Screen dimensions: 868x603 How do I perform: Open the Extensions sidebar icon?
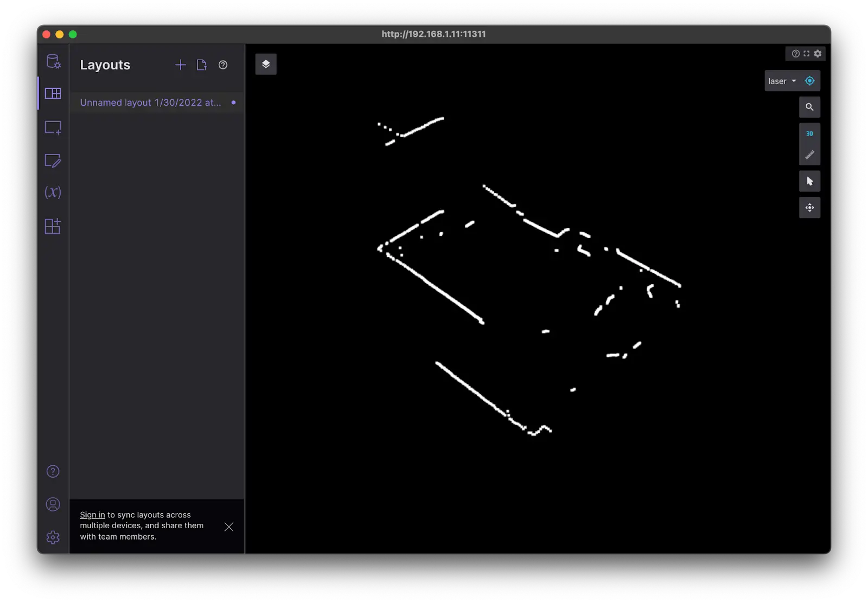coord(53,226)
